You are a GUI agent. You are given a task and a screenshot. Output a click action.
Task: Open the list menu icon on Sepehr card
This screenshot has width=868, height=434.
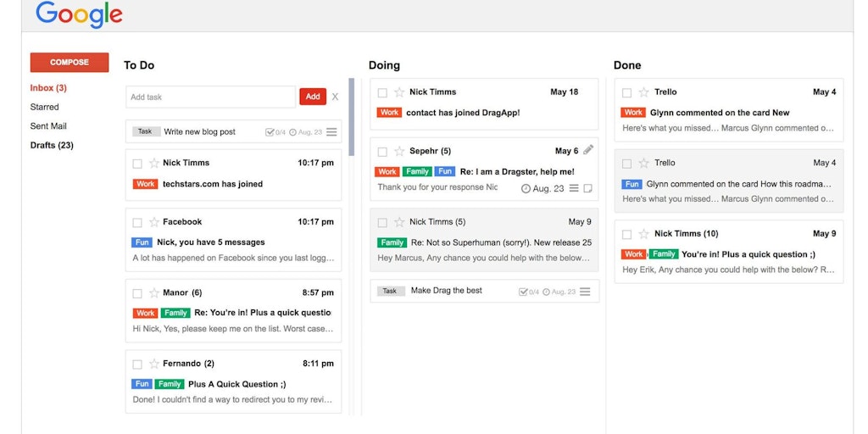coord(574,188)
